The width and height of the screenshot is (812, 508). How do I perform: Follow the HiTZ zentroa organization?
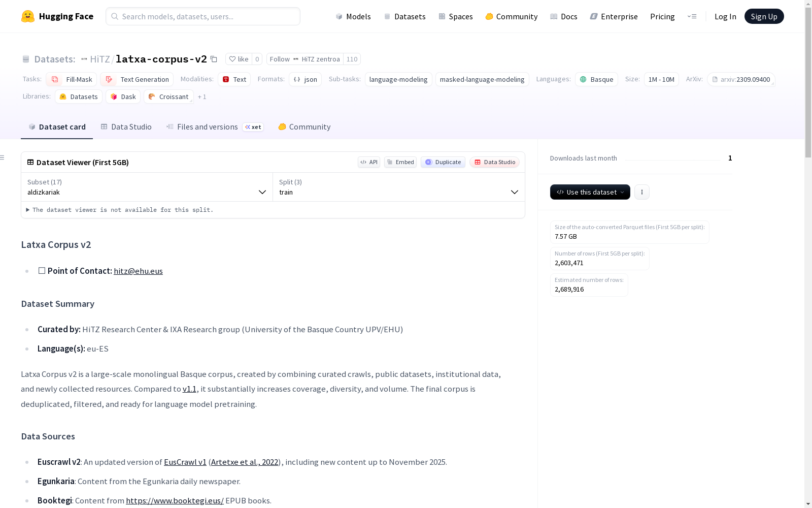point(305,59)
